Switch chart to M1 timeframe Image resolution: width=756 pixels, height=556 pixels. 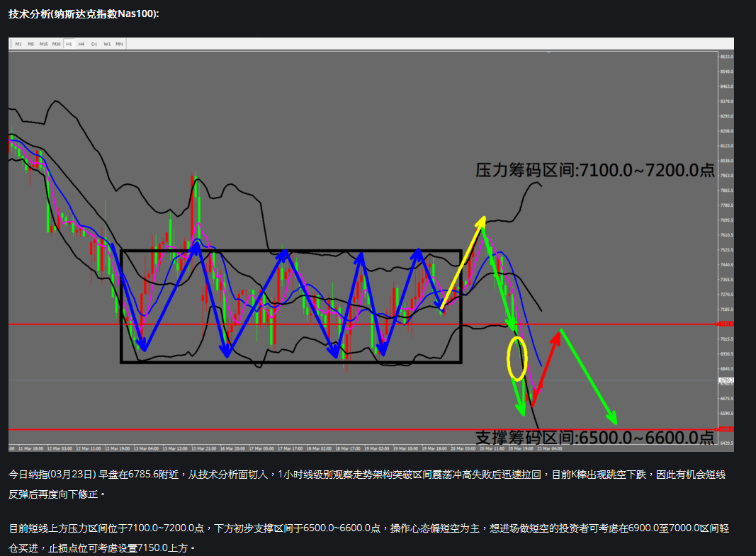(x=18, y=44)
